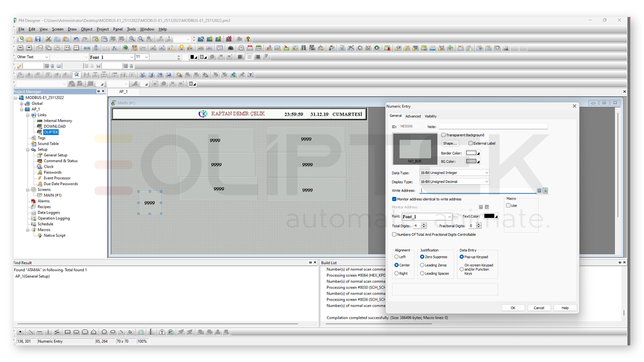The image size is (644, 362).
Task: Open the Display Type dropdown
Action: 454,182
